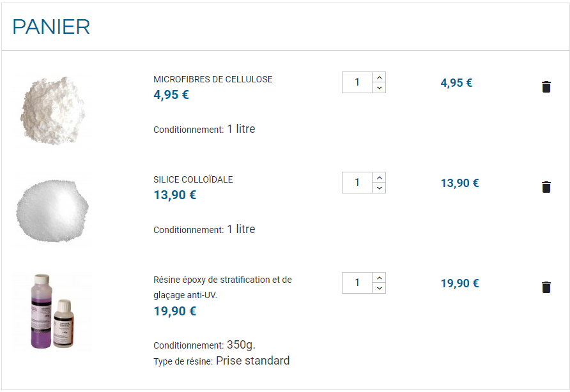Image resolution: width=570 pixels, height=392 pixels.
Task: Click the PANIER heading
Action: tap(51, 27)
